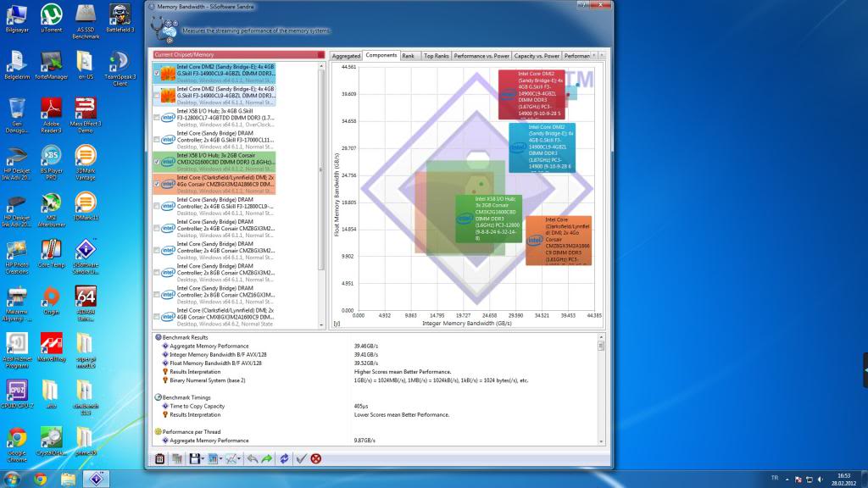
Task: Open the Top Ranks tab
Action: (x=437, y=56)
